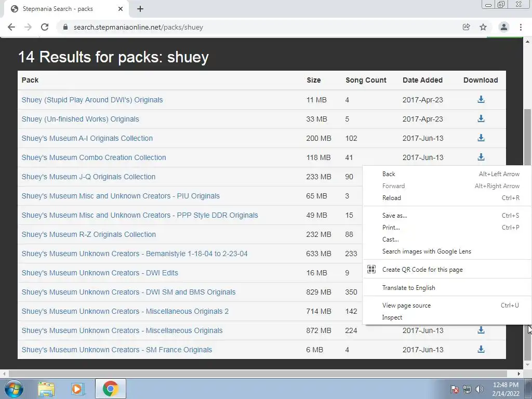The width and height of the screenshot is (532, 399).
Task: Download the Miscellaneous Originals 872 MB pack
Action: 481,330
